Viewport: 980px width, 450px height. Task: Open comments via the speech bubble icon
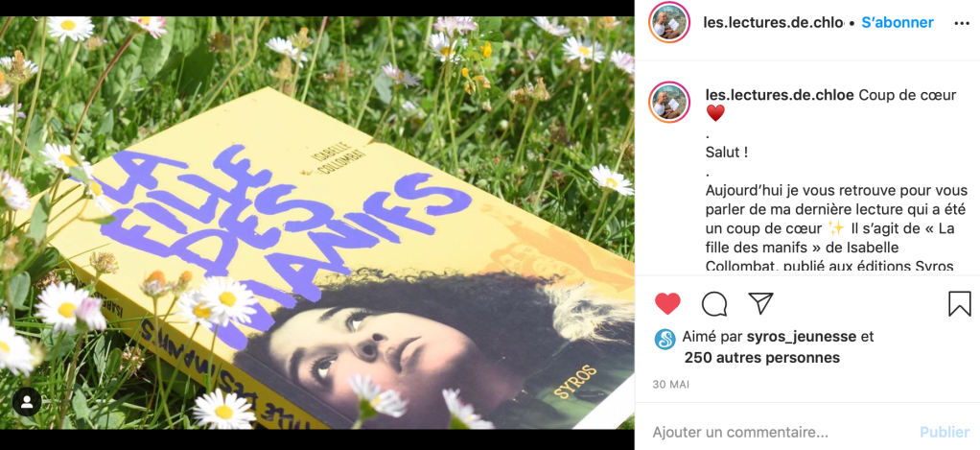click(713, 304)
